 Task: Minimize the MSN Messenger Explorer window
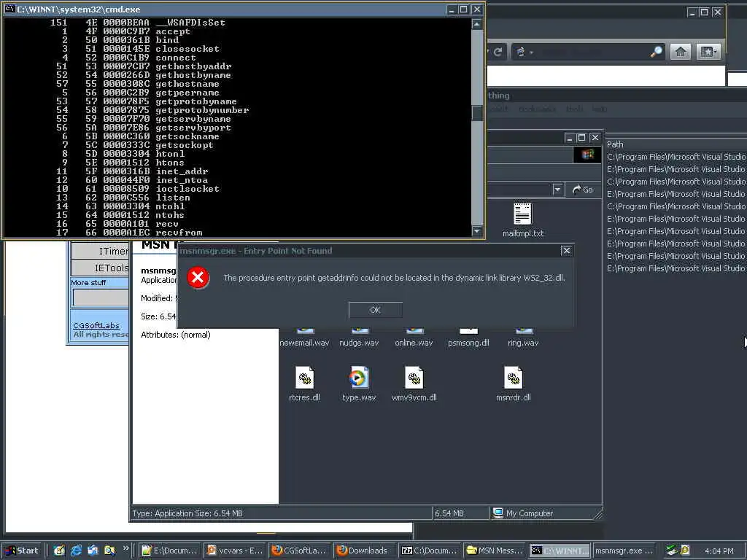pyautogui.click(x=569, y=138)
